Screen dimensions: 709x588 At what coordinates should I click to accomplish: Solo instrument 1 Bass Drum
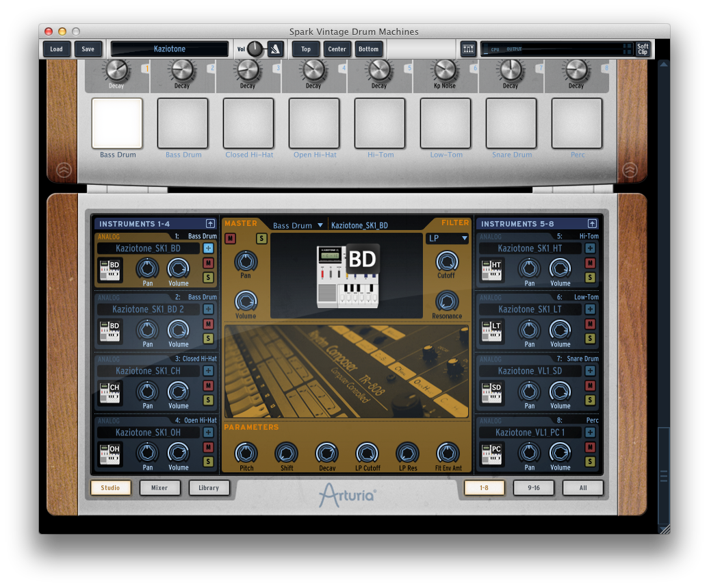(x=208, y=277)
